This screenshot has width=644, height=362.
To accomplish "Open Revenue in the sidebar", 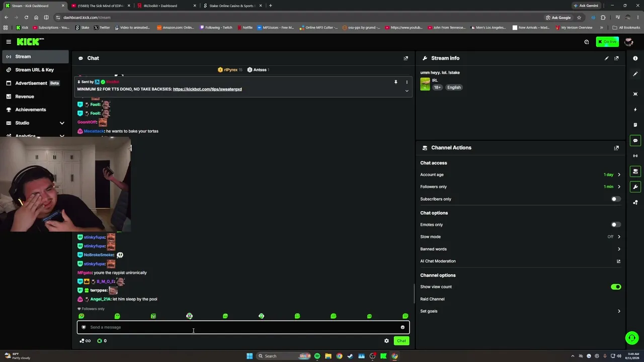I will pyautogui.click(x=35, y=97).
